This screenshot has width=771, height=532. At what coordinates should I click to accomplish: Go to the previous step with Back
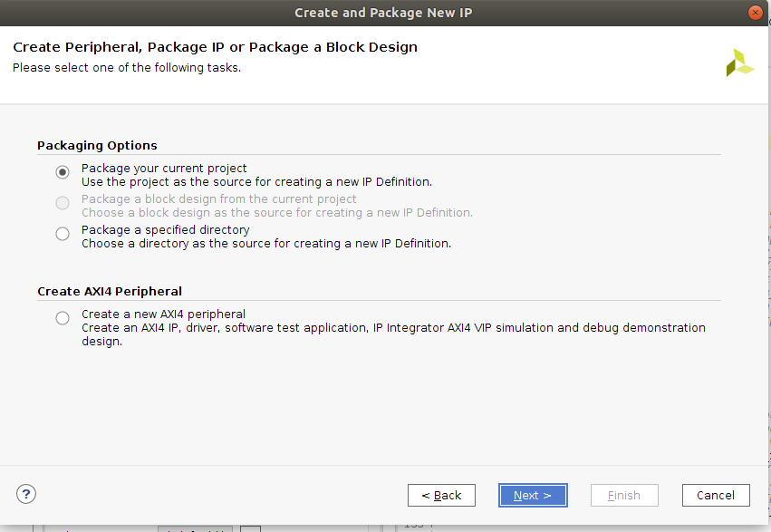441,495
